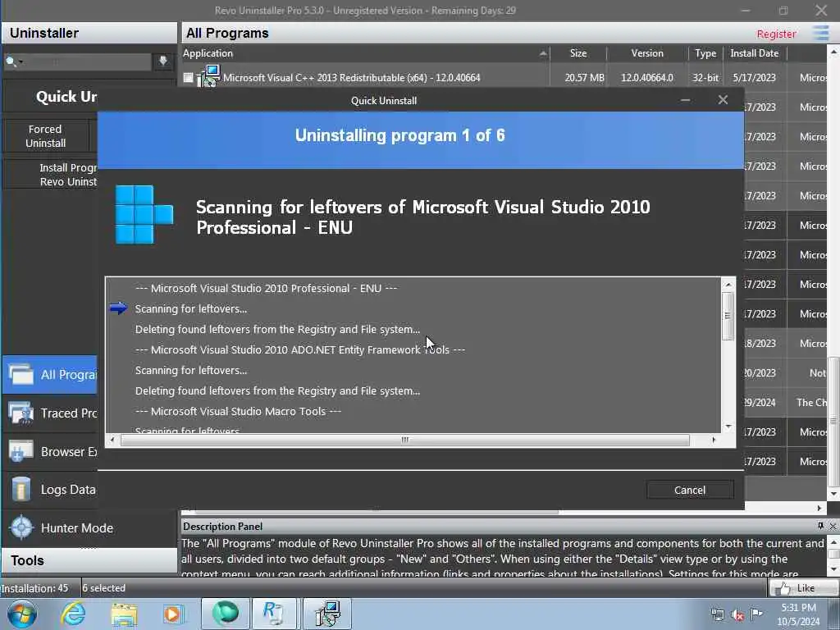Click the log list horizontal scrollbar thumb

click(405, 440)
